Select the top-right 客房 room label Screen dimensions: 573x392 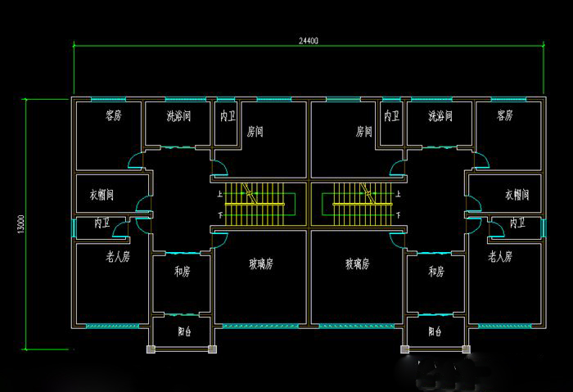(504, 115)
